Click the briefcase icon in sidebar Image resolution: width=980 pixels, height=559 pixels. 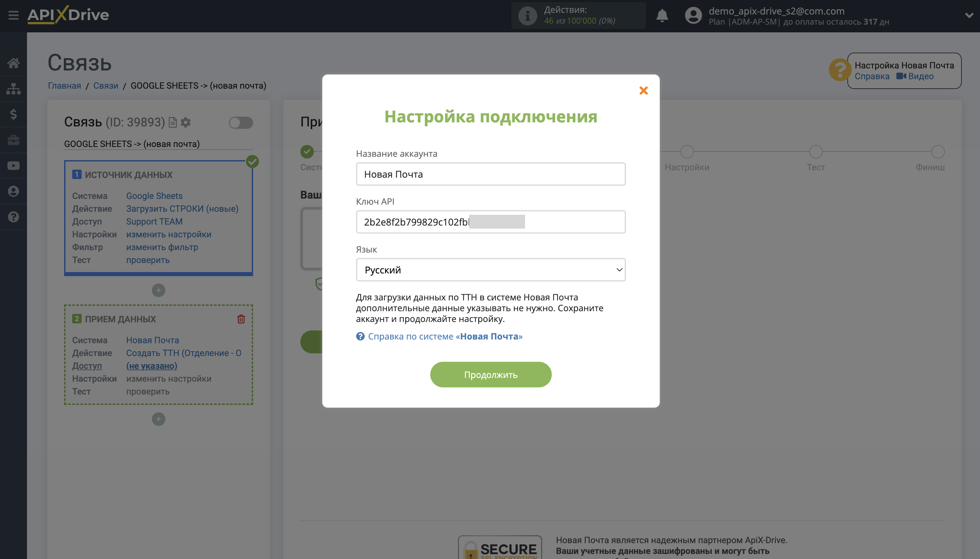coord(14,140)
